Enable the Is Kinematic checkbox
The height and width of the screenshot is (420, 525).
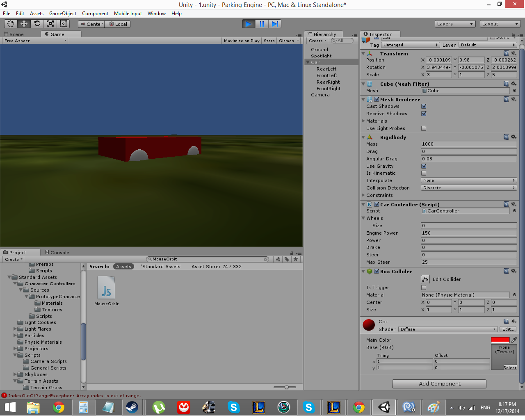click(424, 173)
